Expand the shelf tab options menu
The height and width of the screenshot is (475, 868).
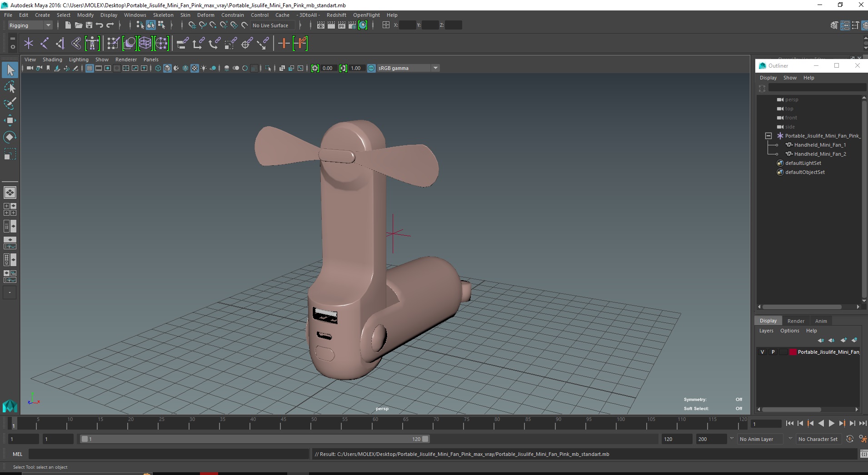point(12,47)
